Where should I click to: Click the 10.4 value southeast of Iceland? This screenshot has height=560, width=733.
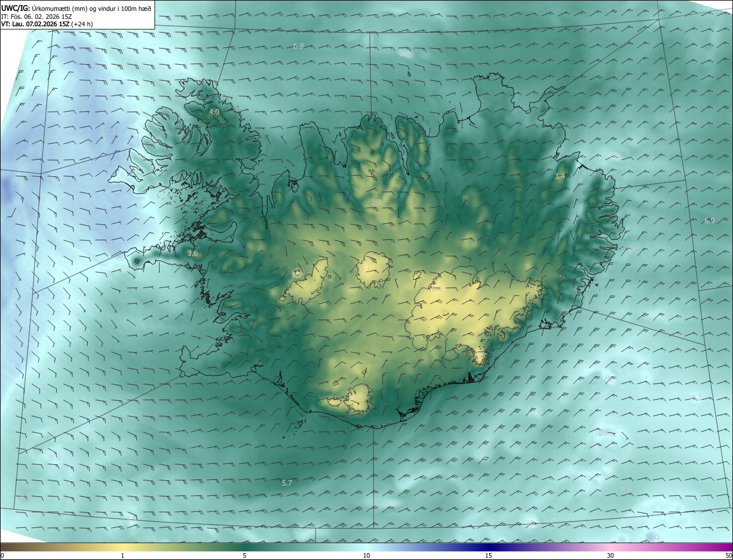click(x=610, y=379)
